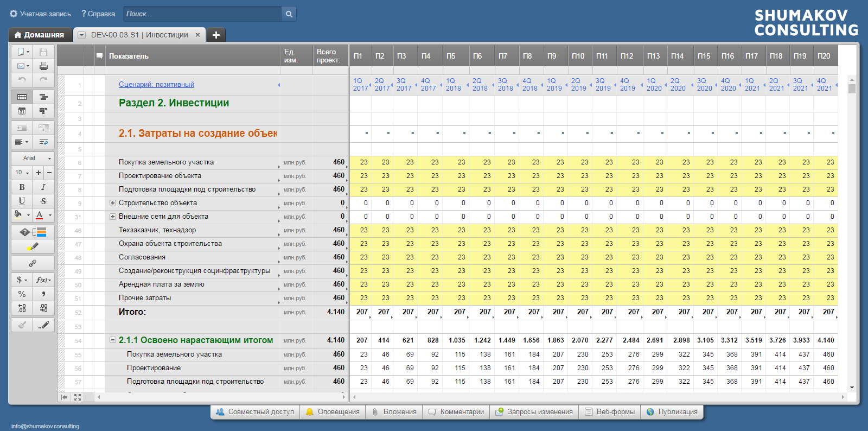The image size is (868, 431).
Task: Select the Highlight changes marker tool
Action: 33,246
